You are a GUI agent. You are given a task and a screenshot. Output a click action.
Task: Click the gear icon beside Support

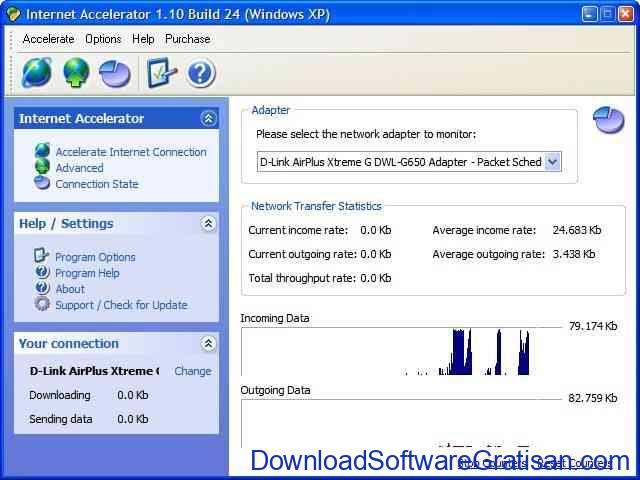click(42, 304)
